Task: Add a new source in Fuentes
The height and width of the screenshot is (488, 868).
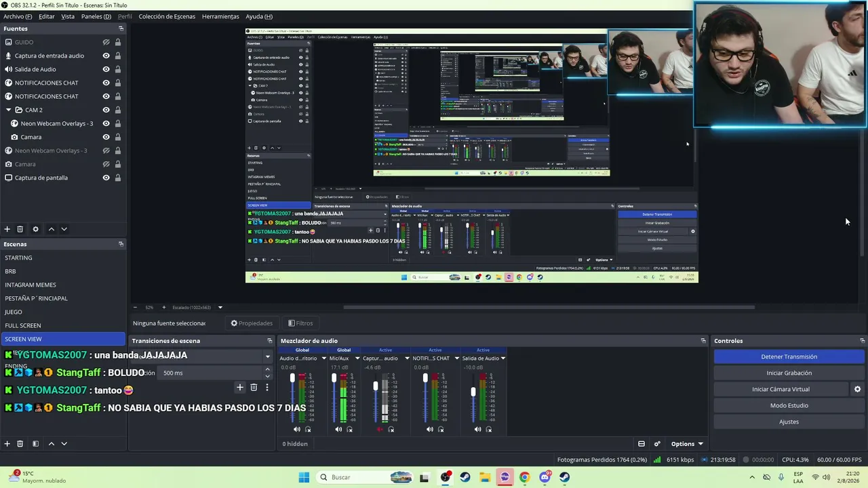Action: coord(7,229)
